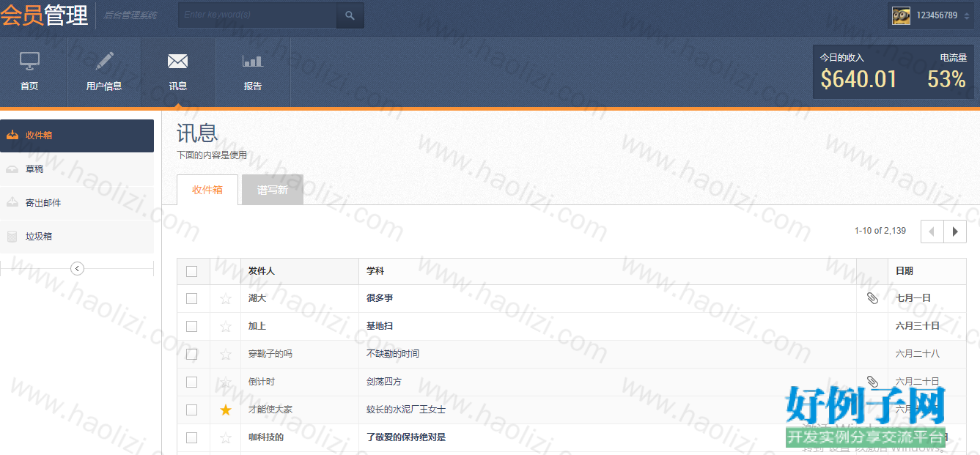The image size is (980, 455).
Task: Click the sender name 穿靴子的吗
Action: [270, 354]
